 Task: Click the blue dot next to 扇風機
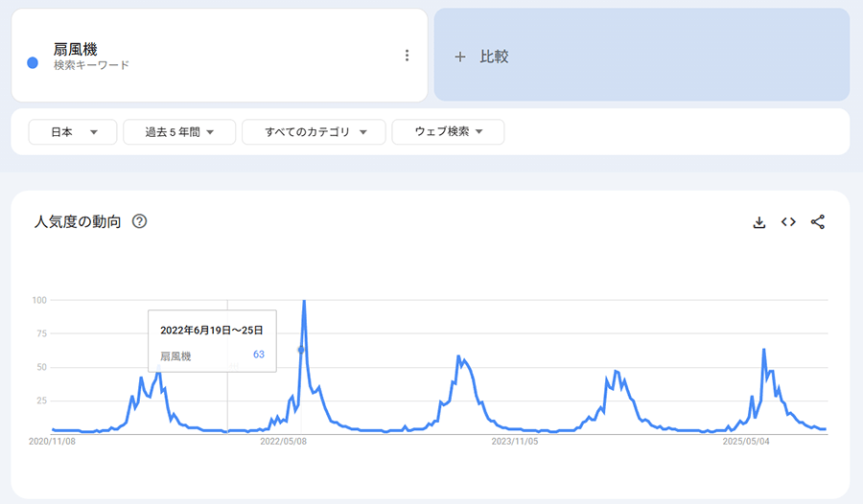coord(33,62)
